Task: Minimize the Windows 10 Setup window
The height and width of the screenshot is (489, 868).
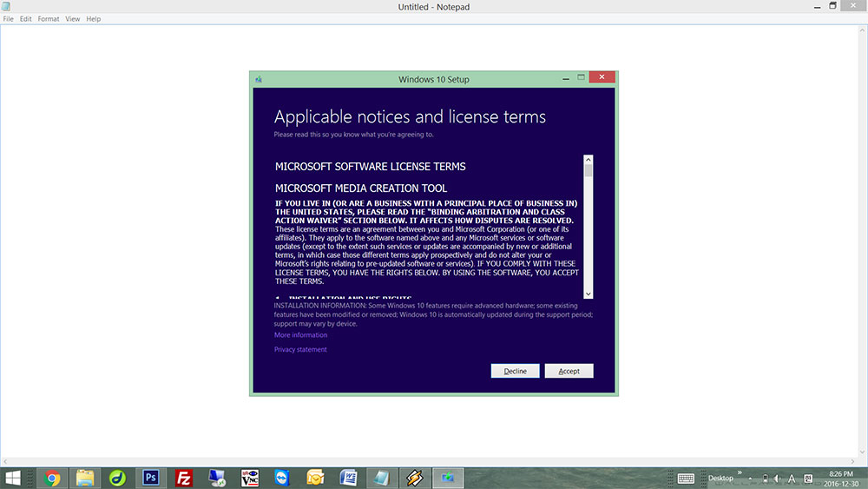Action: point(566,79)
